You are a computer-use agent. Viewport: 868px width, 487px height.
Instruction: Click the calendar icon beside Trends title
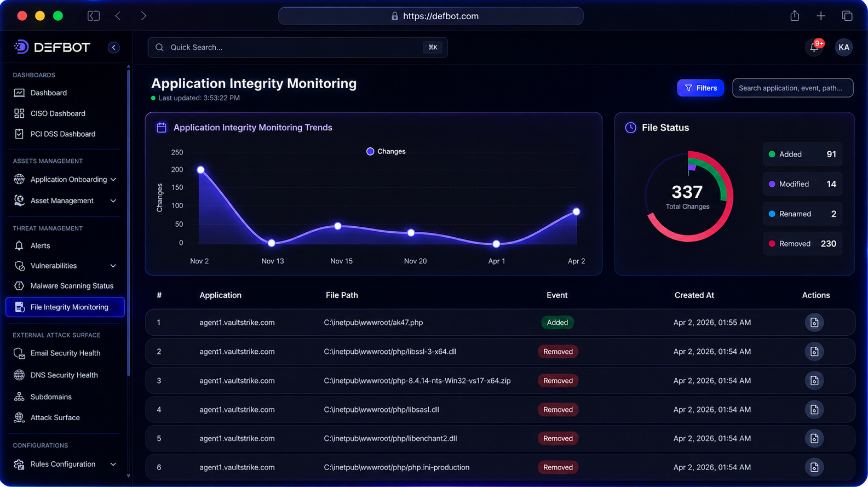[162, 127]
